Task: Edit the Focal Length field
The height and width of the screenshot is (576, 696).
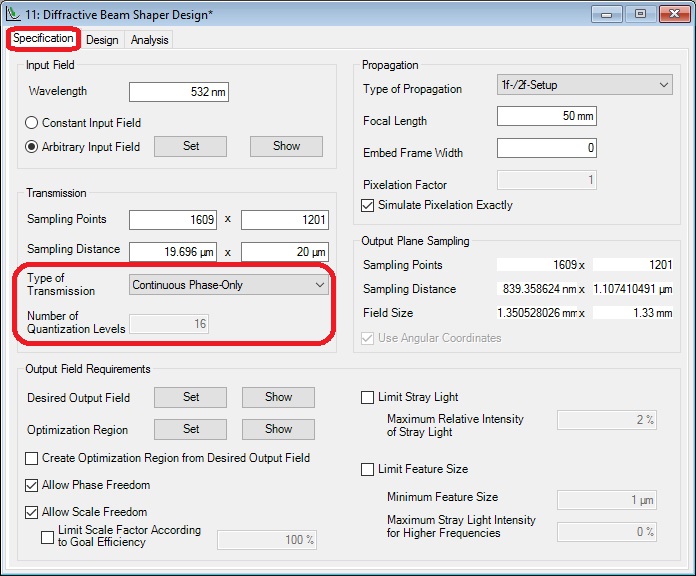Action: pos(546,117)
